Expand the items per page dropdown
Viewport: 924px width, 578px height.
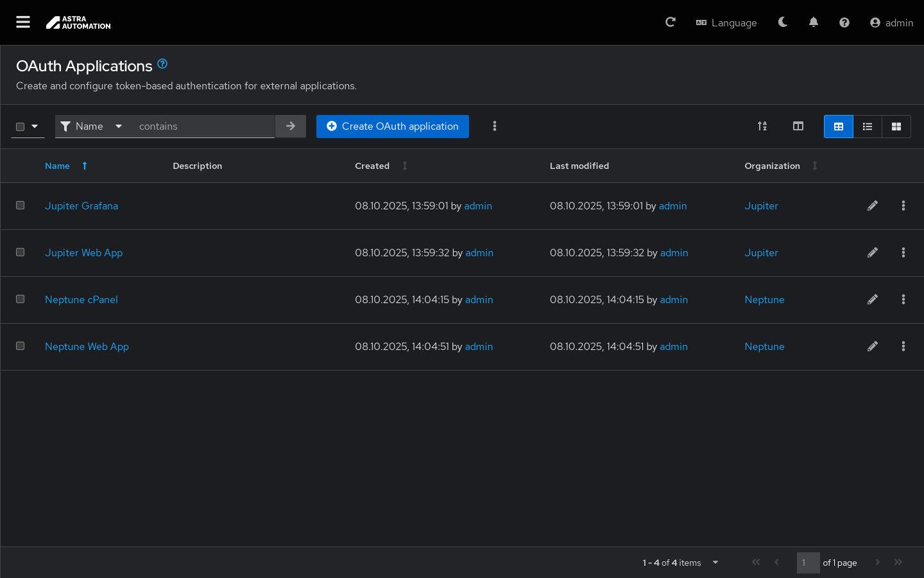tap(715, 563)
